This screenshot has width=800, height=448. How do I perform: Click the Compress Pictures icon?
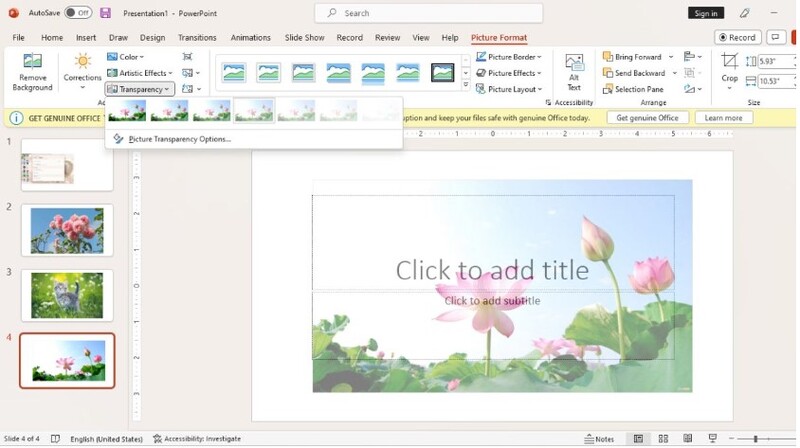(x=187, y=57)
